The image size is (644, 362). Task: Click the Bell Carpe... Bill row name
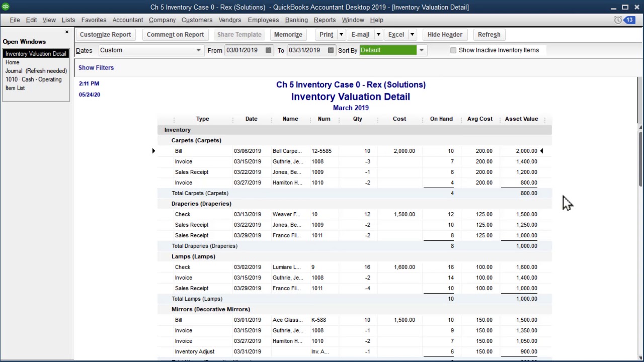coord(287,151)
